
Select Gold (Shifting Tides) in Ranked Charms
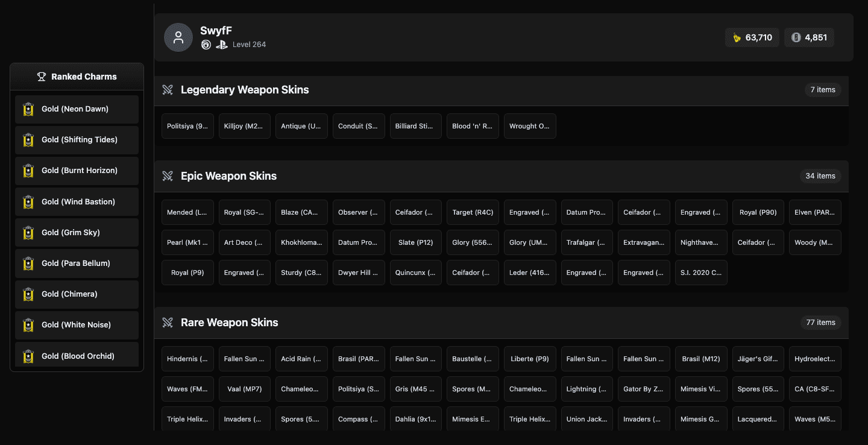[79, 140]
